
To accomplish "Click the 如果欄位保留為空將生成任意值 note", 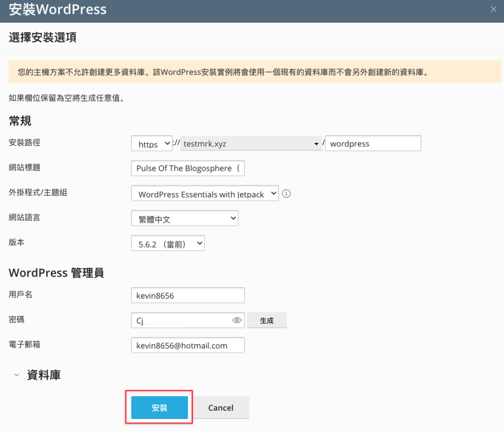I will click(x=66, y=98).
